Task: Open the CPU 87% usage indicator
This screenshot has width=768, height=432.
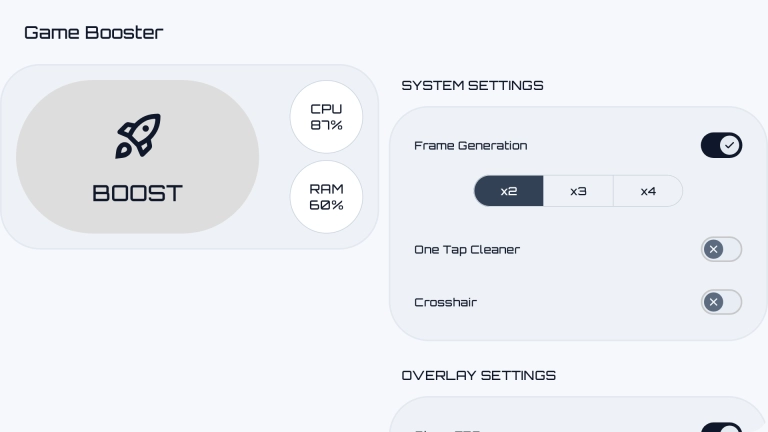Action: pyautogui.click(x=326, y=117)
